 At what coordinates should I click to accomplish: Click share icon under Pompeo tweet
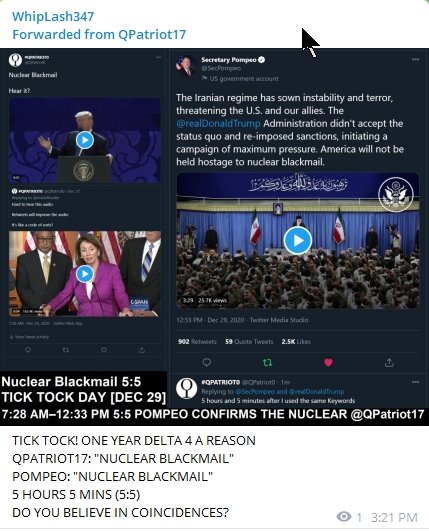pos(389,363)
